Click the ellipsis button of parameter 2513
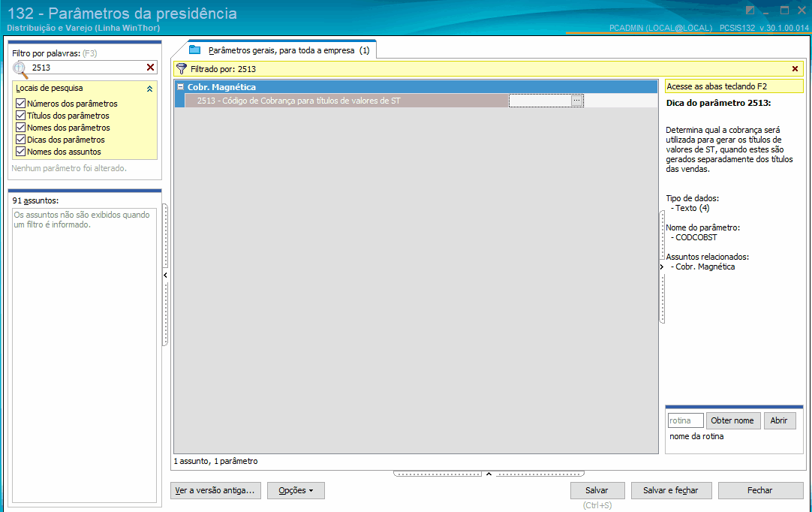The height and width of the screenshot is (512, 812). pos(576,101)
